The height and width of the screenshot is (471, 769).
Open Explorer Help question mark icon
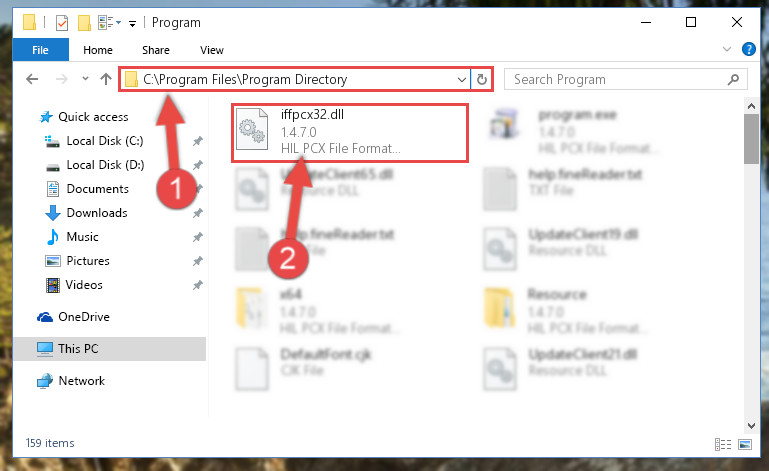(748, 50)
